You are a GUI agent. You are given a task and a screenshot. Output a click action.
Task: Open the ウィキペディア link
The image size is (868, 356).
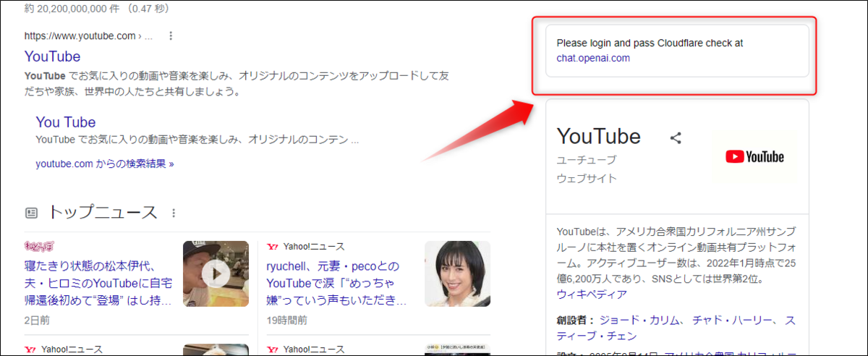(592, 294)
